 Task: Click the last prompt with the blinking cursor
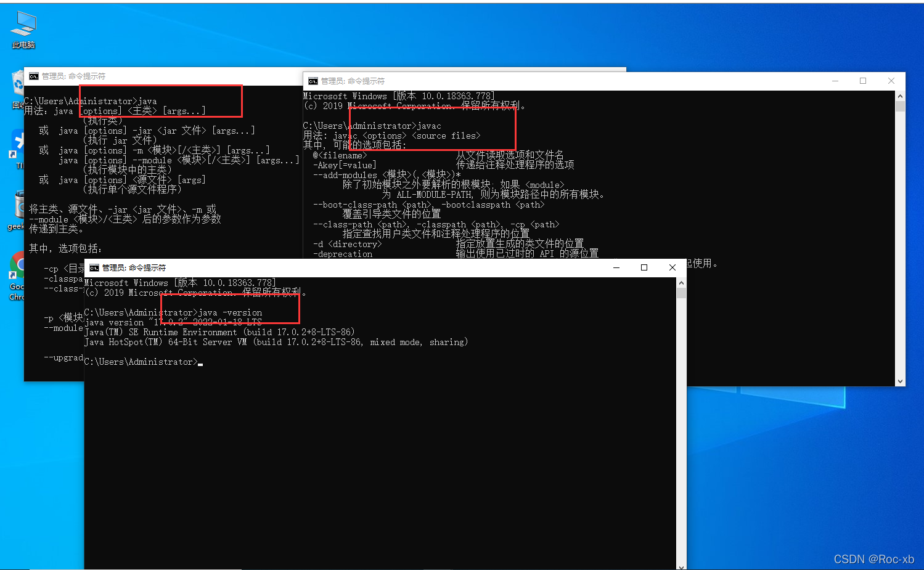pos(144,362)
